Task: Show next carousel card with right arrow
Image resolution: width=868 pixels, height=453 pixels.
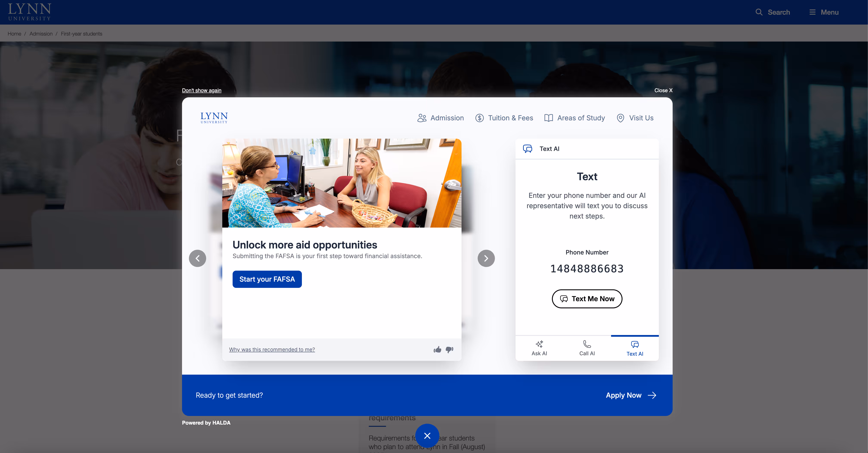Action: tap(486, 258)
